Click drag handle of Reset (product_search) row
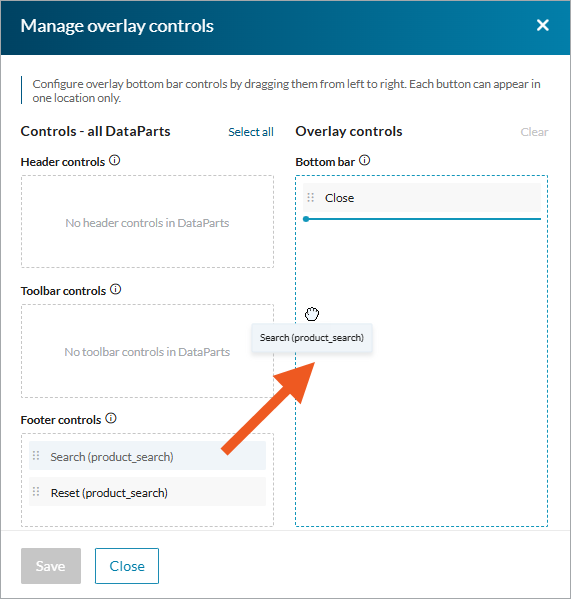Image resolution: width=571 pixels, height=599 pixels. 36,492
